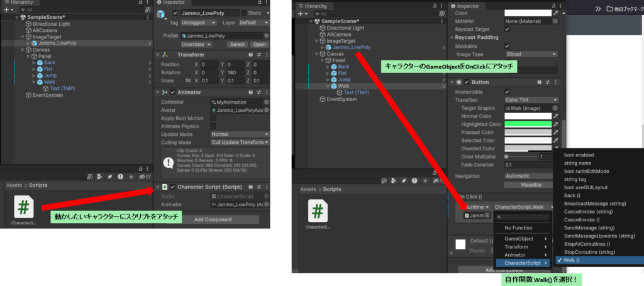
Task: Open the Culling Mode dropdown
Action: (x=240, y=143)
